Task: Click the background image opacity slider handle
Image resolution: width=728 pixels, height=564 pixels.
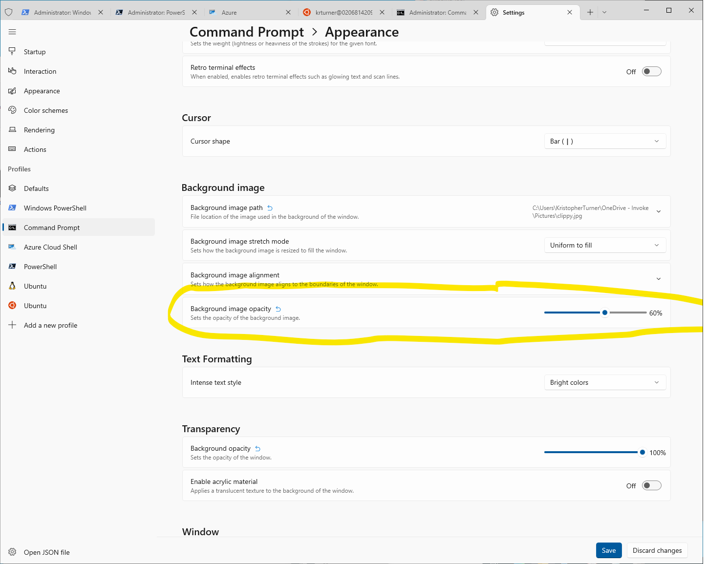Action: click(x=605, y=313)
